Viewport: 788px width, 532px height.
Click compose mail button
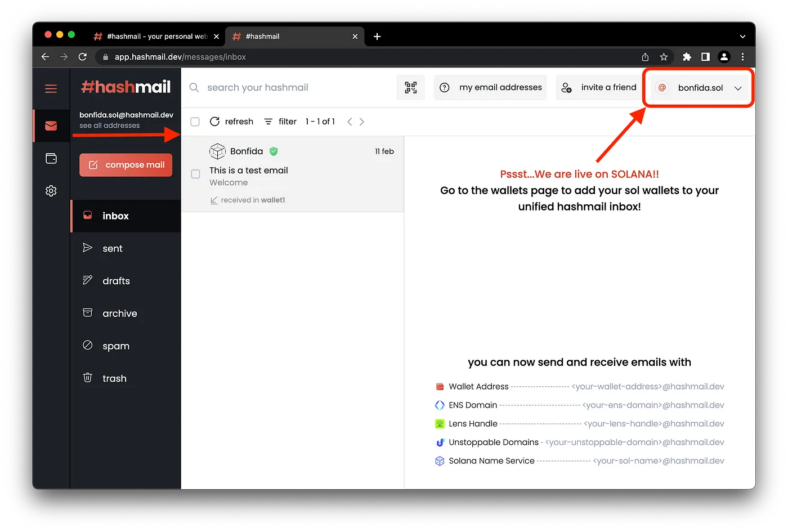tap(126, 165)
